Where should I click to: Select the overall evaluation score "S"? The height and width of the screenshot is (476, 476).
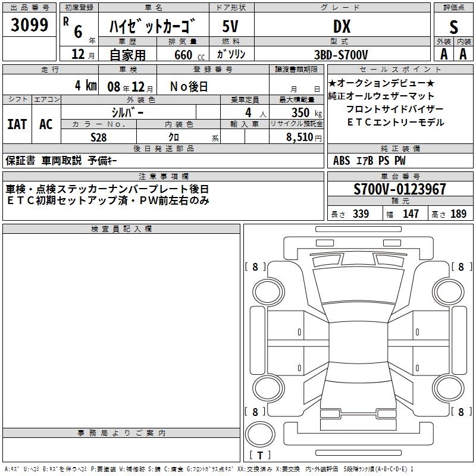click(453, 27)
